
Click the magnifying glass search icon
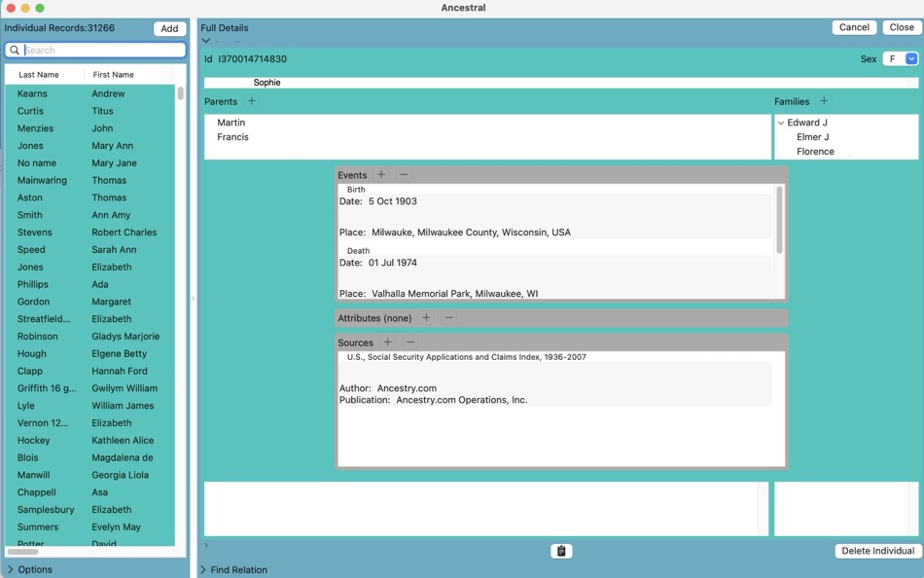pyautogui.click(x=15, y=51)
